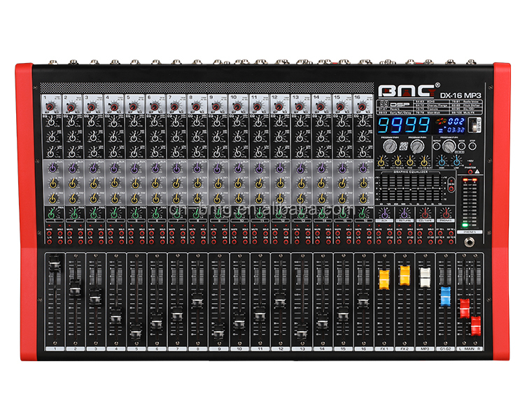The height and width of the screenshot is (420, 525).
Task: Toggle the +48V PHANTOM power button
Action: point(470,171)
